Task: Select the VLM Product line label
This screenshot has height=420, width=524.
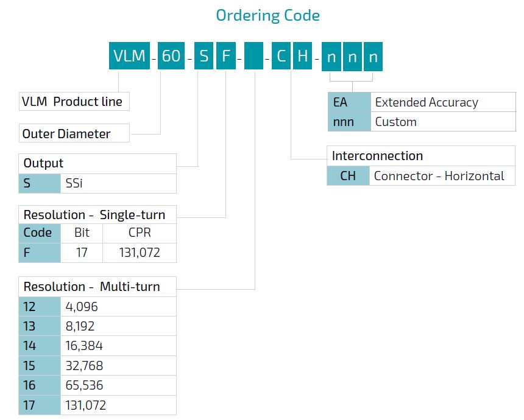Action: pos(73,102)
